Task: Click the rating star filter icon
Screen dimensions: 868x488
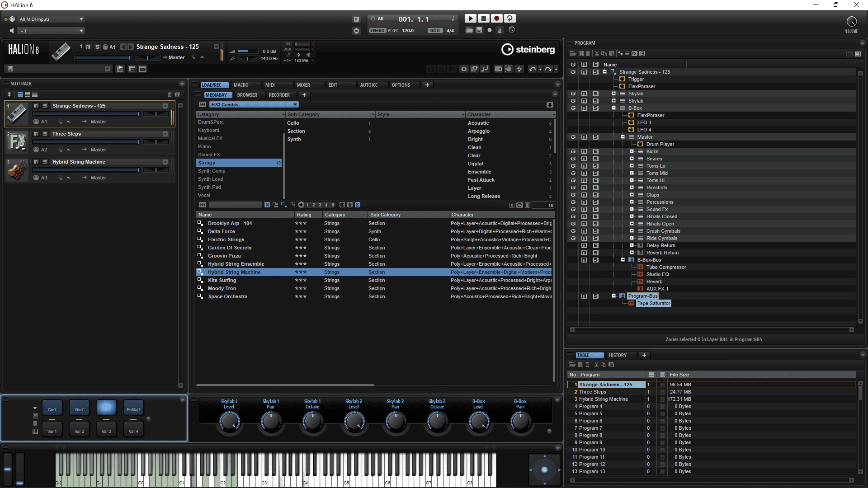Action: coord(301,205)
